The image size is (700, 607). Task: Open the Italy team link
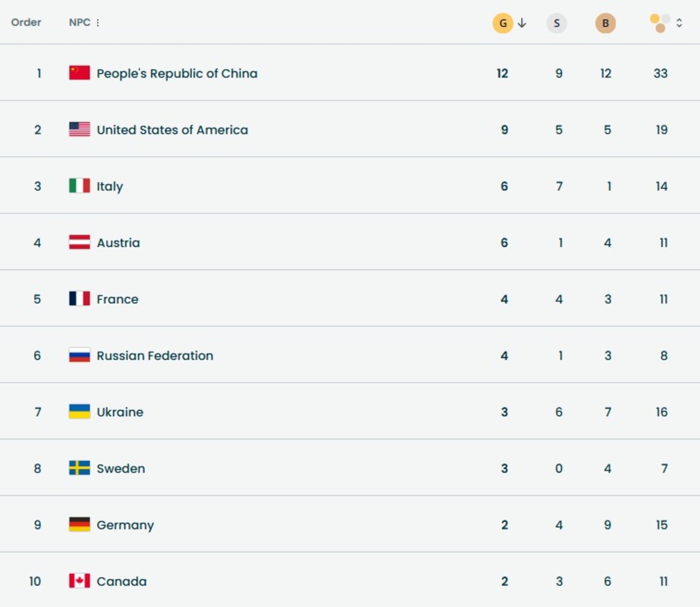[110, 187]
